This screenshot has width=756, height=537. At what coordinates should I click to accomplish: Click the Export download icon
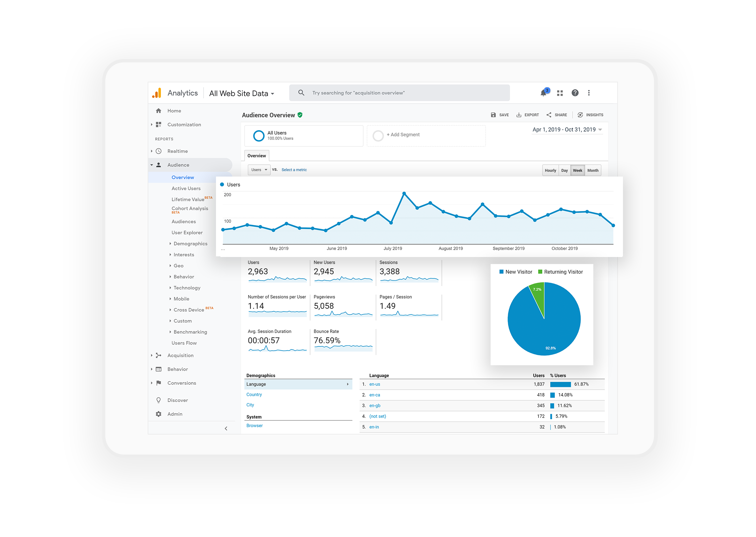tap(519, 115)
